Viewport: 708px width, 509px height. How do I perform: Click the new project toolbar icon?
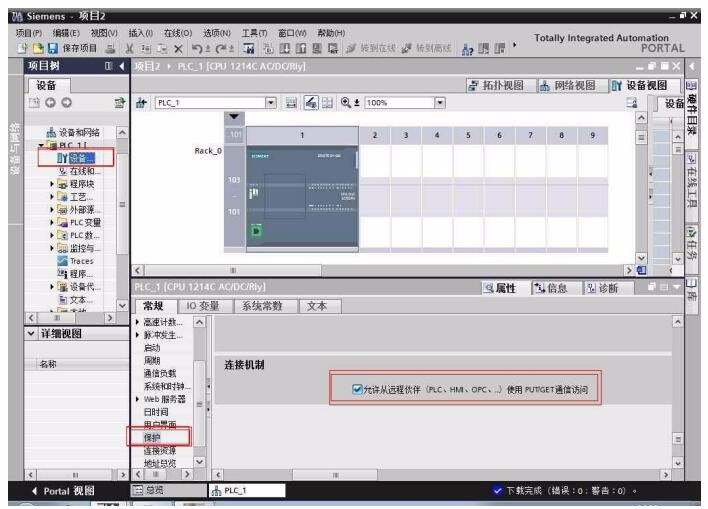click(x=23, y=48)
